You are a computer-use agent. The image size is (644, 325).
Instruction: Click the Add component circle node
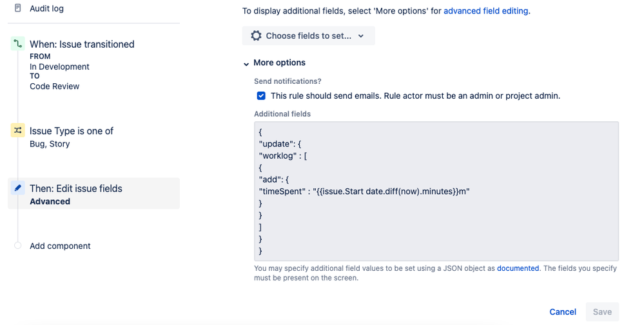pyautogui.click(x=18, y=246)
